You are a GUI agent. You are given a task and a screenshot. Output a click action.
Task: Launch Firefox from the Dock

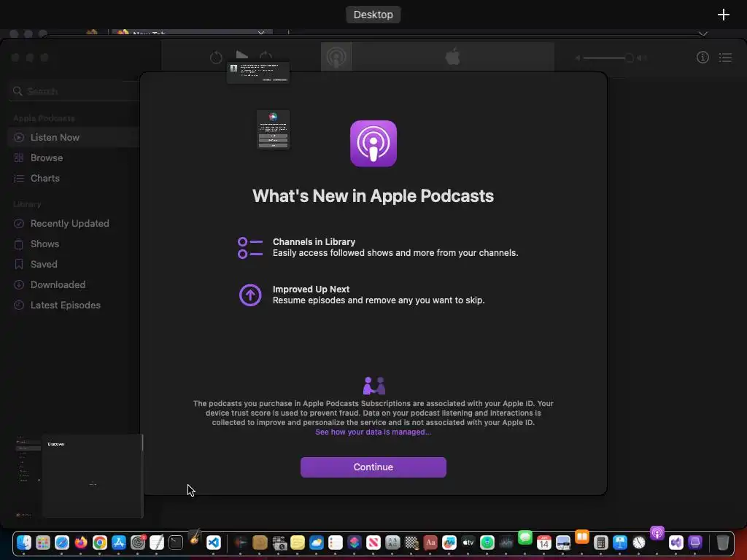tap(81, 542)
